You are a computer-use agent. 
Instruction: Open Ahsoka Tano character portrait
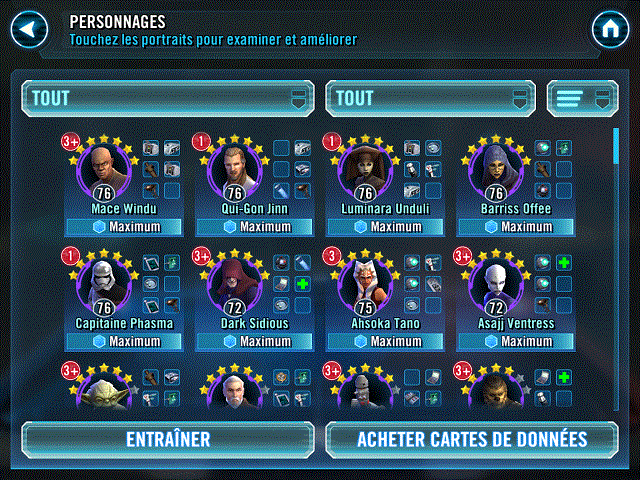click(365, 285)
